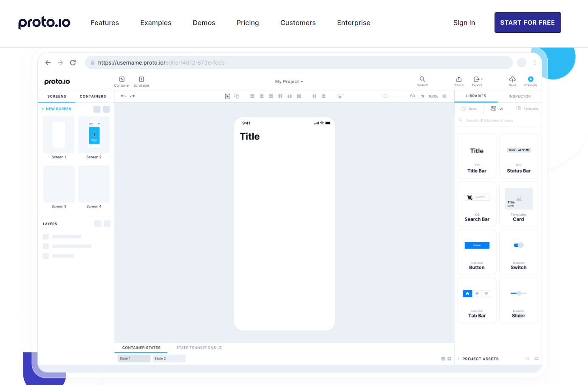Pick the iOS Search Bar component
The image size is (588, 385).
coord(477,204)
